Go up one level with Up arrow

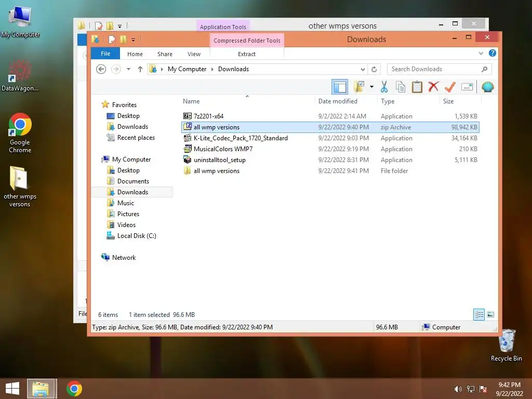(140, 69)
